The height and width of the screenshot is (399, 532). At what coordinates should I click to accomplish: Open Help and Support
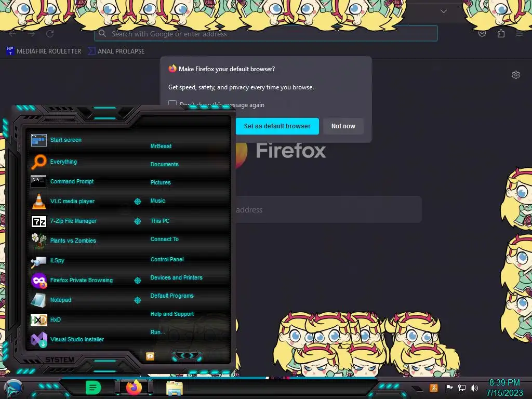point(172,314)
